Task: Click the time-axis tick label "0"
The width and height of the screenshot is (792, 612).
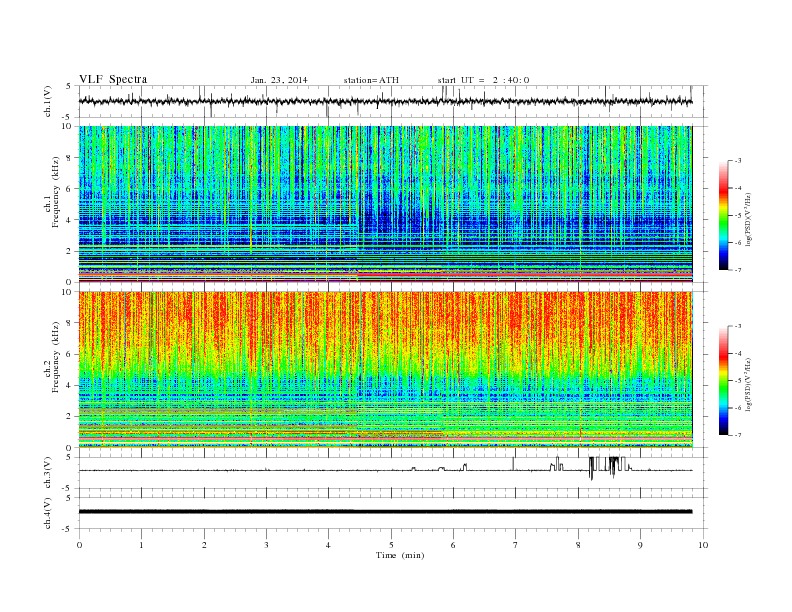Action: tap(79, 545)
